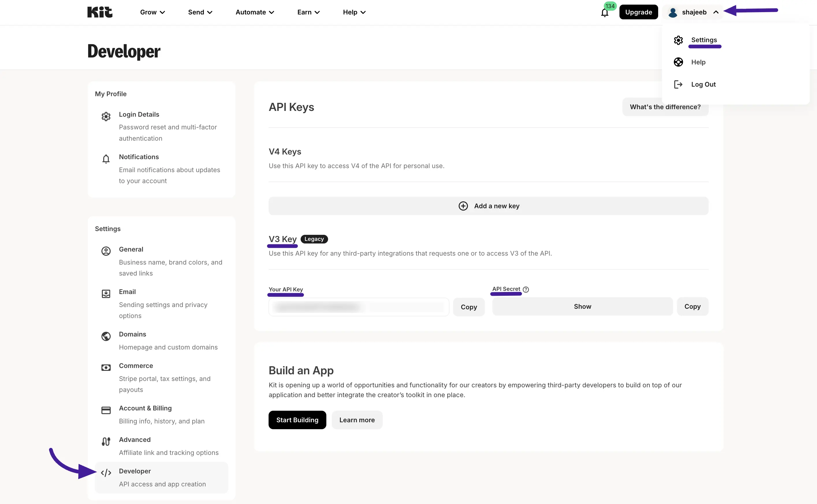Expand the Earn menu
The height and width of the screenshot is (504, 817).
(x=308, y=12)
